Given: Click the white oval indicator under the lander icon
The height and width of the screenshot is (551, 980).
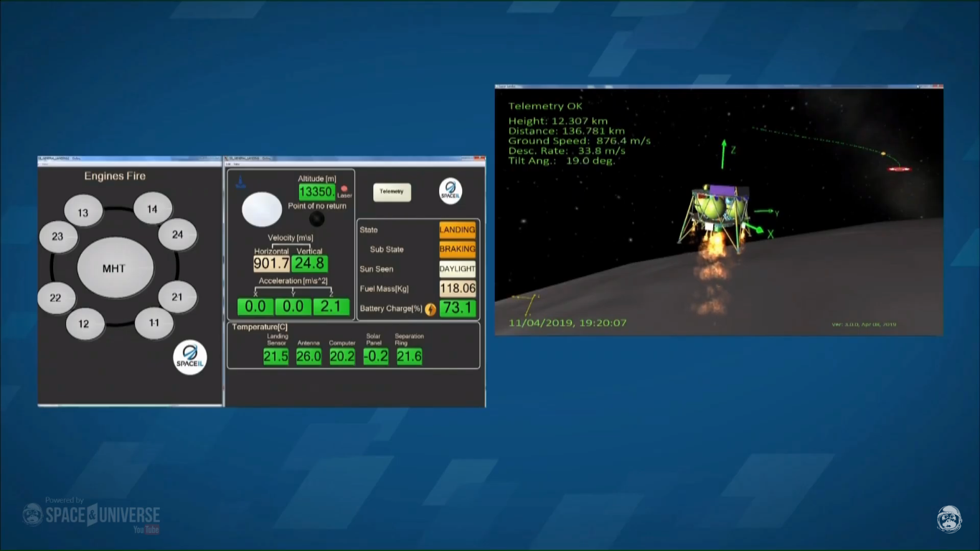Looking at the screenshot, I should coord(262,209).
